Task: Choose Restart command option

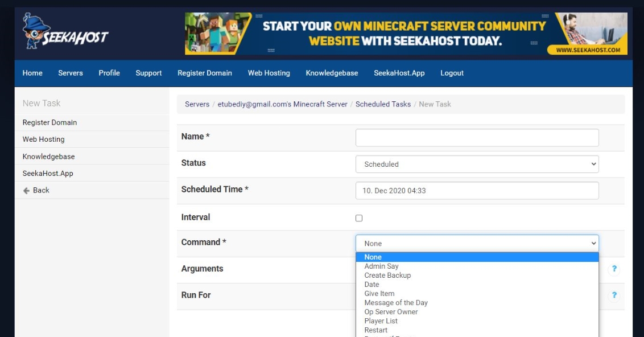Action: point(477,330)
